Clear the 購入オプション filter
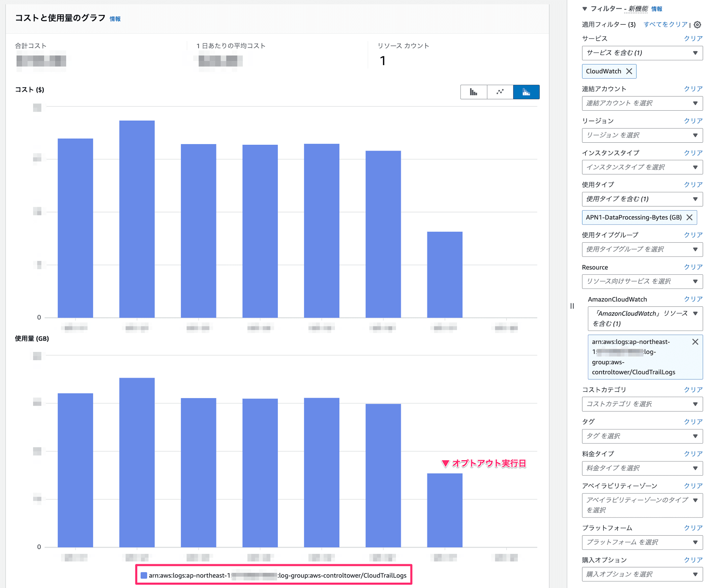The height and width of the screenshot is (588, 712). click(x=693, y=560)
